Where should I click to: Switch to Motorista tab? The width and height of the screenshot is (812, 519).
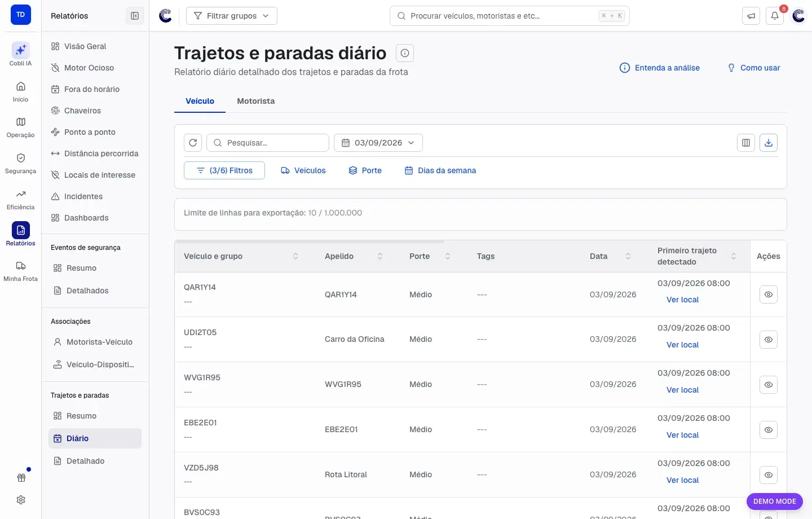point(256,101)
